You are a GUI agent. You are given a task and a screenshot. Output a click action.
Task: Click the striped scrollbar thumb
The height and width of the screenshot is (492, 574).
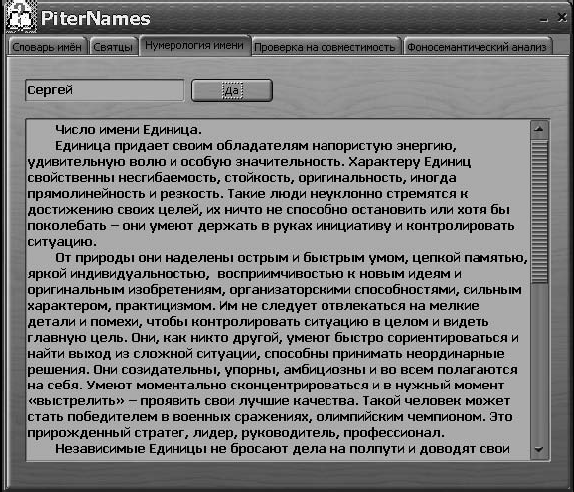point(539,211)
